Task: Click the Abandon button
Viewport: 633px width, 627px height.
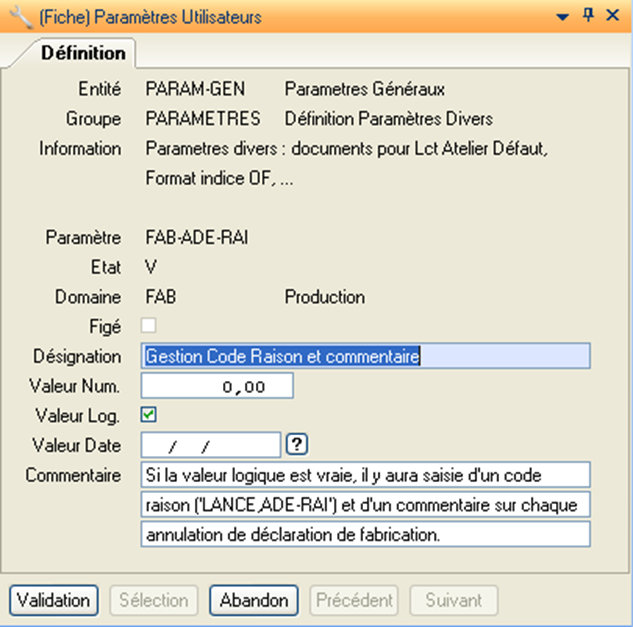Action: coord(254,600)
